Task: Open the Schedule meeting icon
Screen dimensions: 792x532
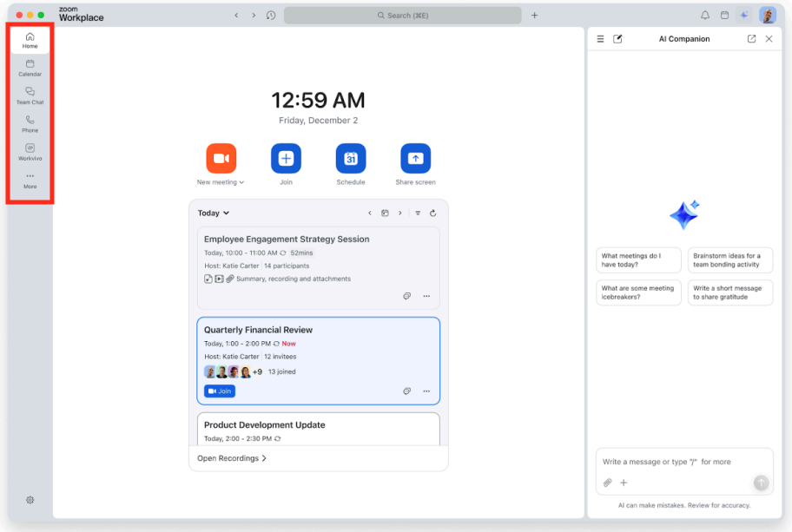Action: coord(351,158)
